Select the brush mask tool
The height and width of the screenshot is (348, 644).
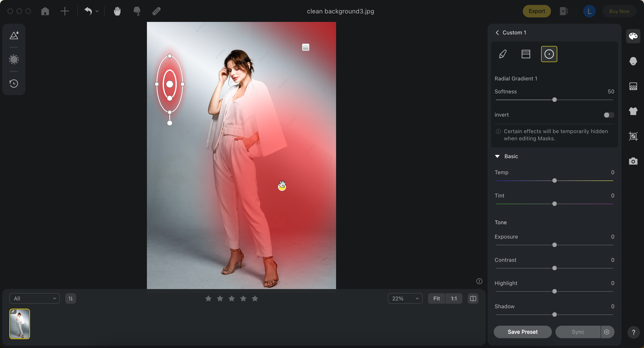tap(503, 54)
